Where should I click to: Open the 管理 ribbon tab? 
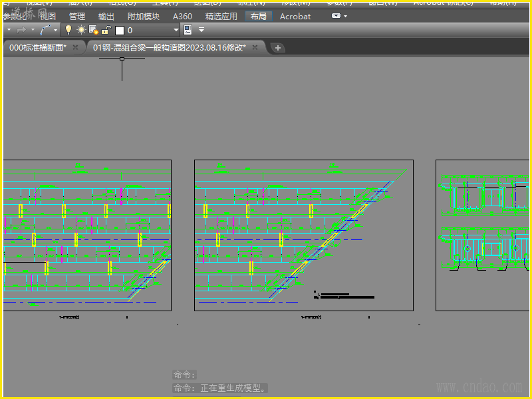[77, 16]
